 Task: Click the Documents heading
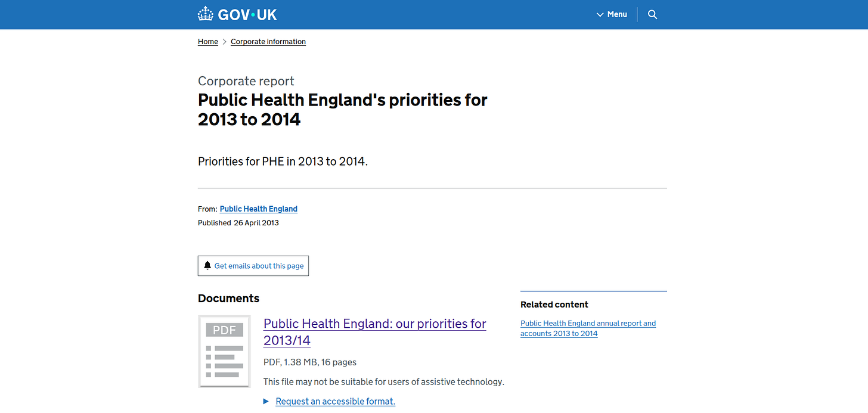(228, 299)
